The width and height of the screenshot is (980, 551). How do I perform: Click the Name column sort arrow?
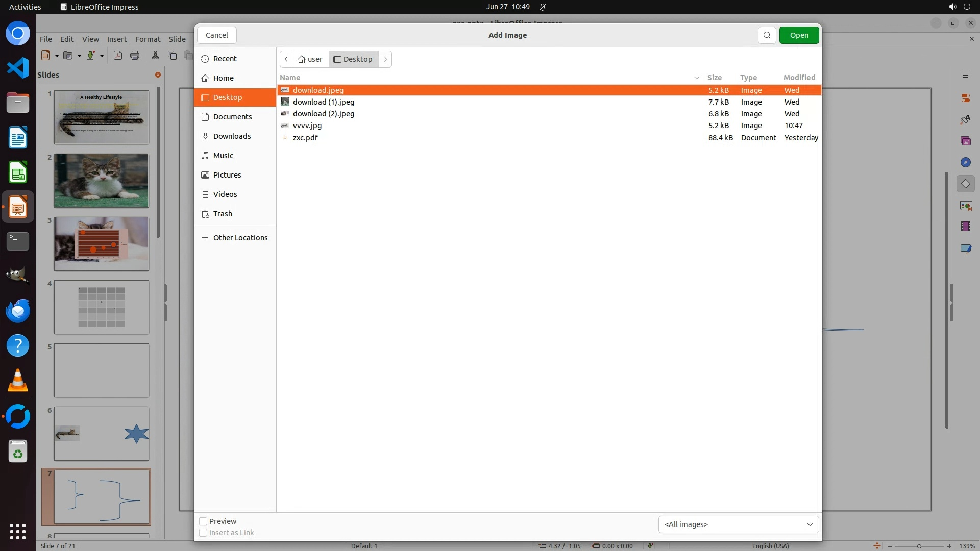[696, 78]
